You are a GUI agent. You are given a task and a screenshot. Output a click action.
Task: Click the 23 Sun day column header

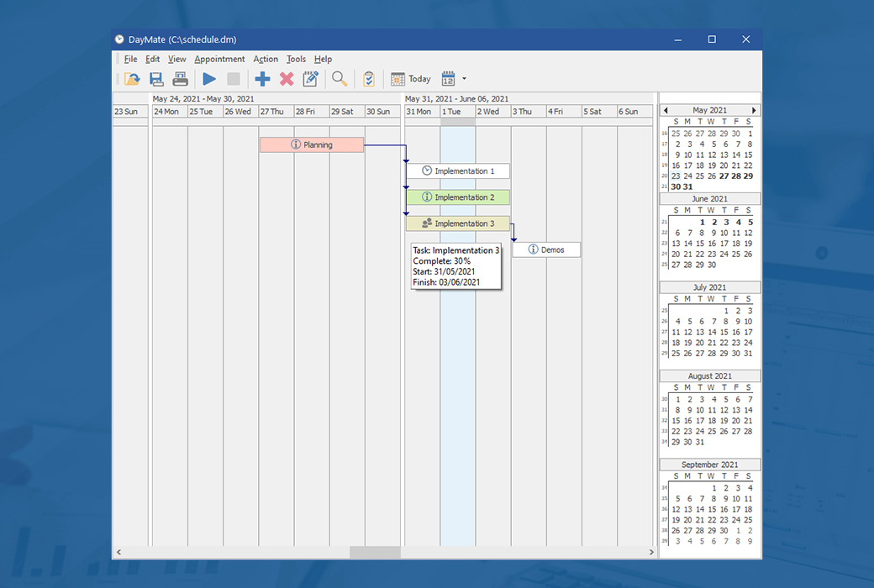pos(130,112)
